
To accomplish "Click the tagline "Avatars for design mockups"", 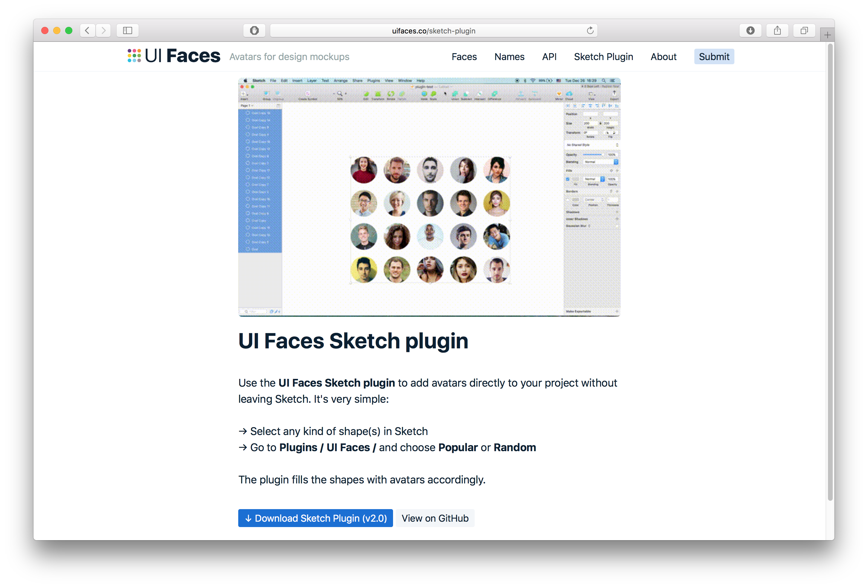I will point(289,57).
